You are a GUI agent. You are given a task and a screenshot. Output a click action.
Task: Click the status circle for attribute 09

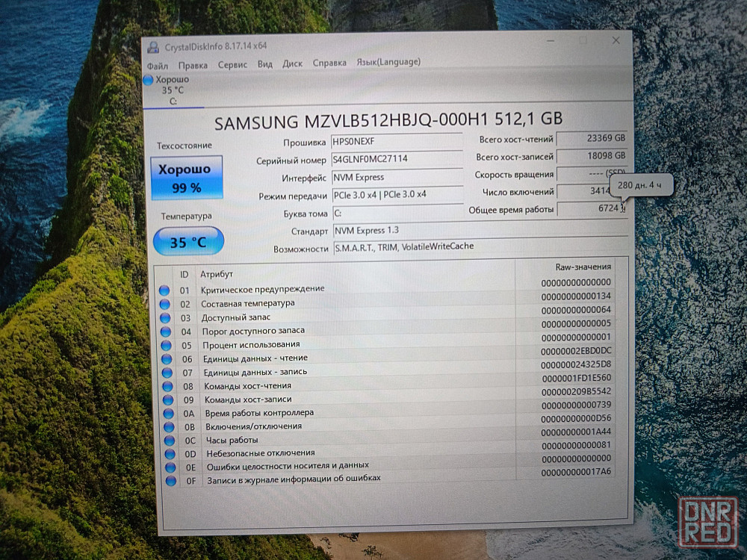click(x=168, y=400)
